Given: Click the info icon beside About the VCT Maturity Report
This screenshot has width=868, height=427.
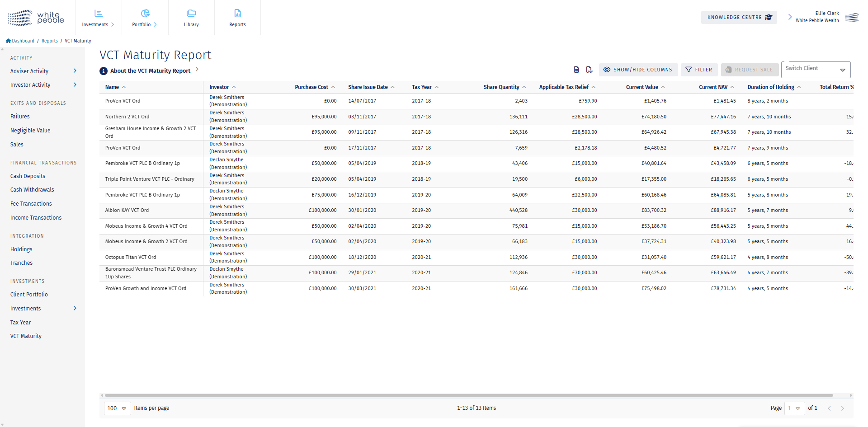Looking at the screenshot, I should (x=104, y=71).
